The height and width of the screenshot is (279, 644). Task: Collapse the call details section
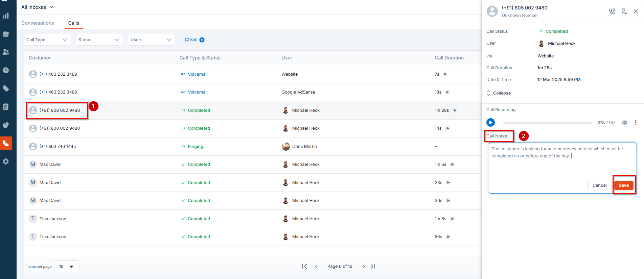click(x=499, y=93)
